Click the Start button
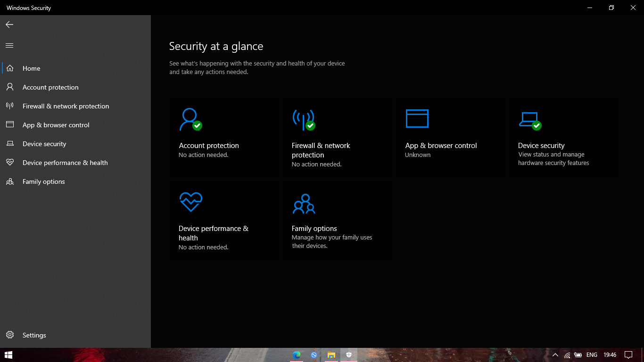Screen dimensions: 644x362 tap(8, 354)
